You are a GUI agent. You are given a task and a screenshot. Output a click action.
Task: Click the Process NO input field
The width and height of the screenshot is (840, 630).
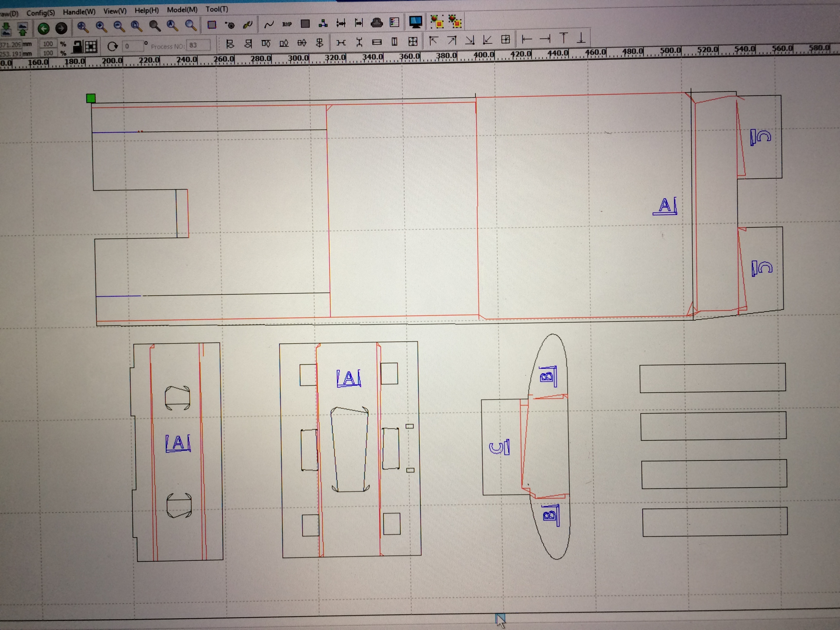(198, 45)
